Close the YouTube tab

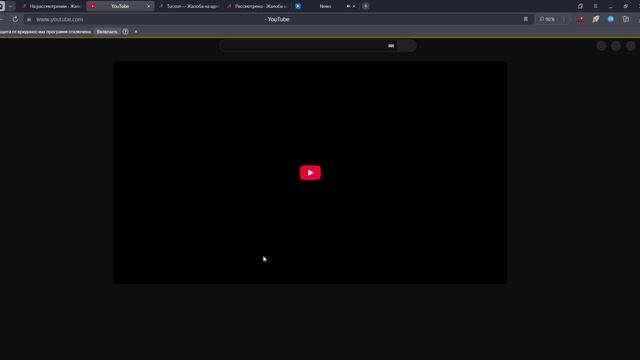(149, 6)
